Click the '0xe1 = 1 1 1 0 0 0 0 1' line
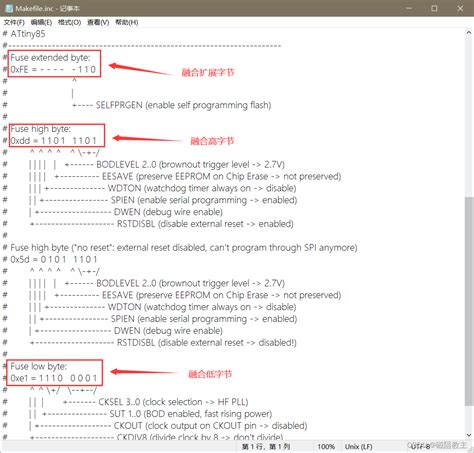Viewport: 474px width, 453px height. point(54,378)
